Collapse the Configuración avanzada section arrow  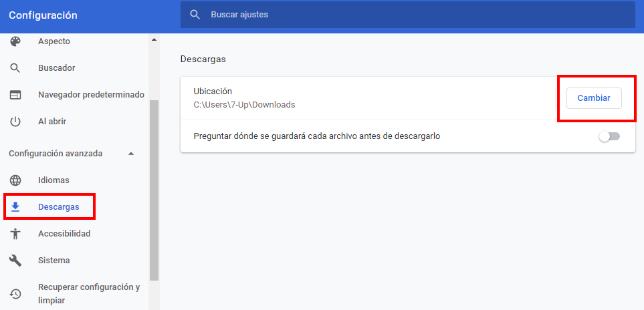point(131,154)
